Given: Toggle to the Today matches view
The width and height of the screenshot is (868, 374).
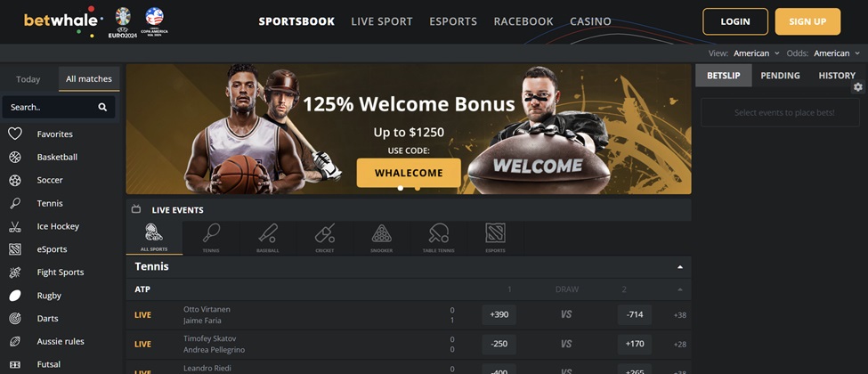Looking at the screenshot, I should click(28, 79).
